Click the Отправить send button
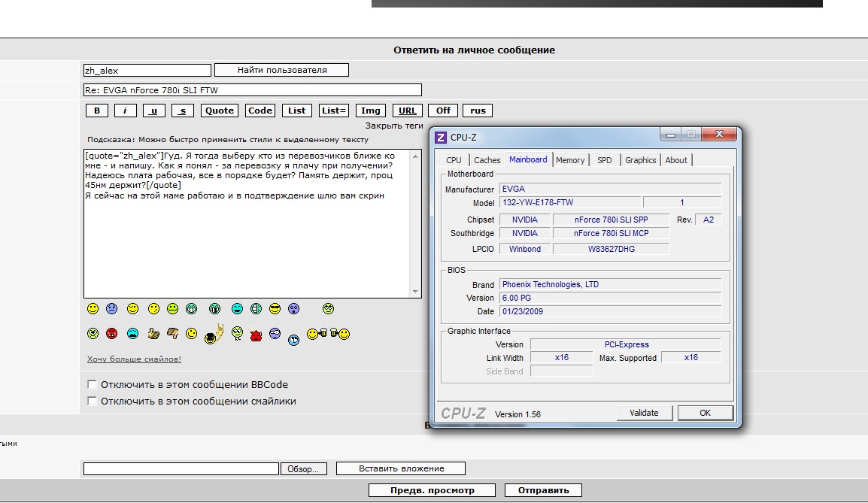 [x=543, y=490]
